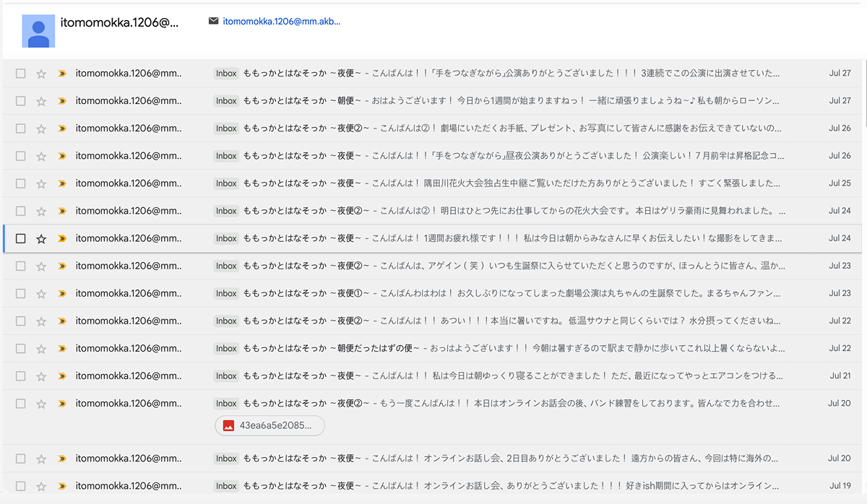
Task: Star the Jul 22 朝便だったはずの便 email
Action: tap(41, 348)
